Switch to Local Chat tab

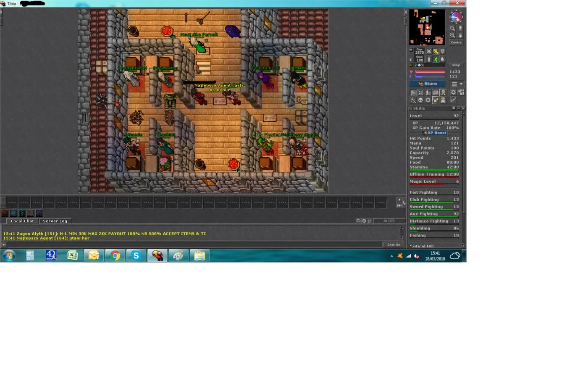pos(22,221)
